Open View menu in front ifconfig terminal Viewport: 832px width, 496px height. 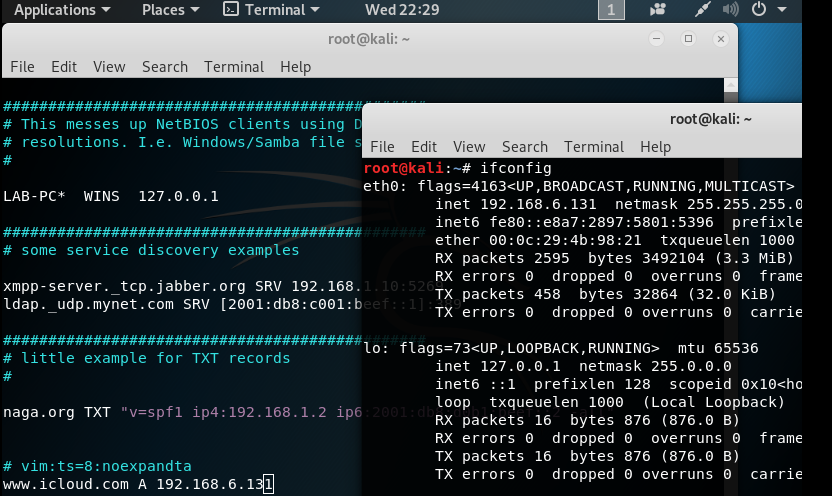(x=469, y=146)
